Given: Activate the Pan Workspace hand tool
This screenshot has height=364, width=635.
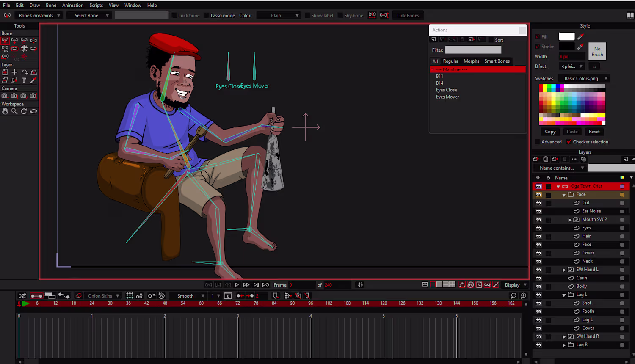Looking at the screenshot, I should [5, 111].
